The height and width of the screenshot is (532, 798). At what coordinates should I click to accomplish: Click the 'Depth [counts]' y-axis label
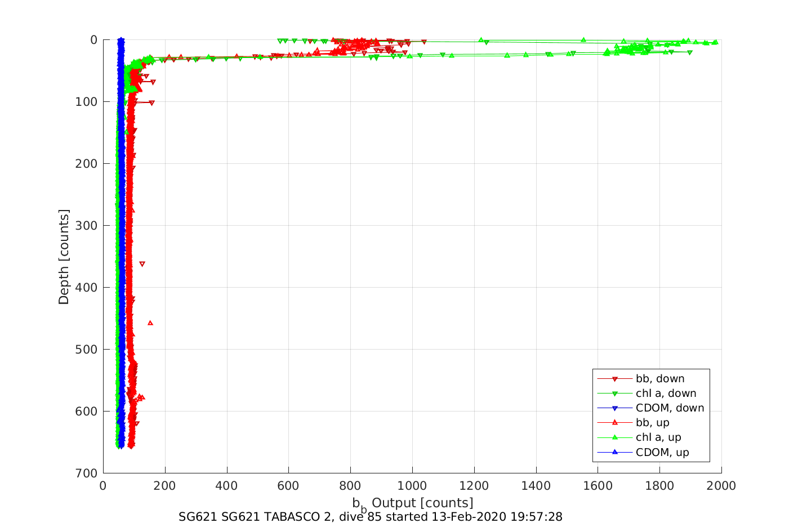[x=64, y=257]
